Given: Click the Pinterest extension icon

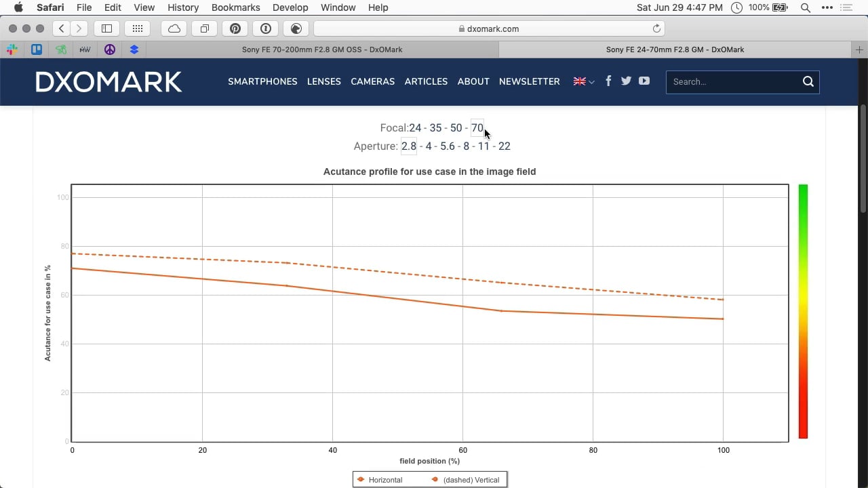Looking at the screenshot, I should click(235, 28).
